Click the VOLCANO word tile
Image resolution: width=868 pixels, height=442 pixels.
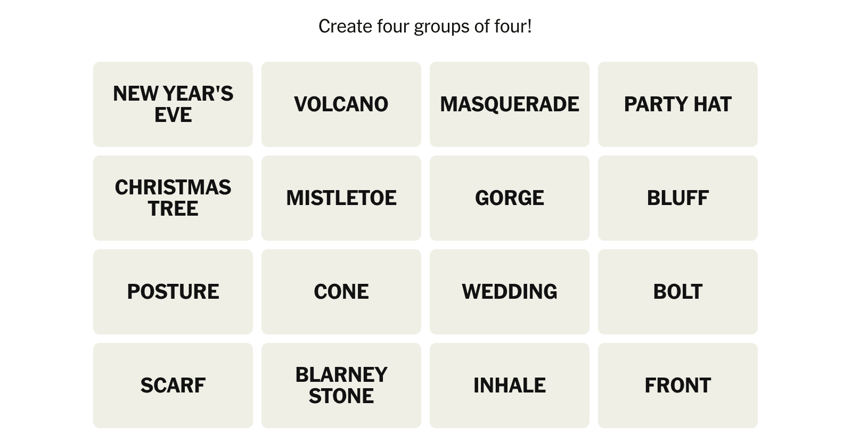pyautogui.click(x=341, y=104)
